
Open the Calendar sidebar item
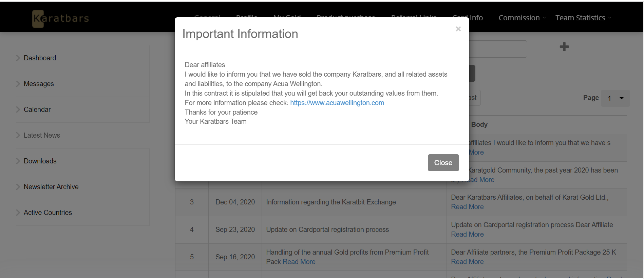37,109
